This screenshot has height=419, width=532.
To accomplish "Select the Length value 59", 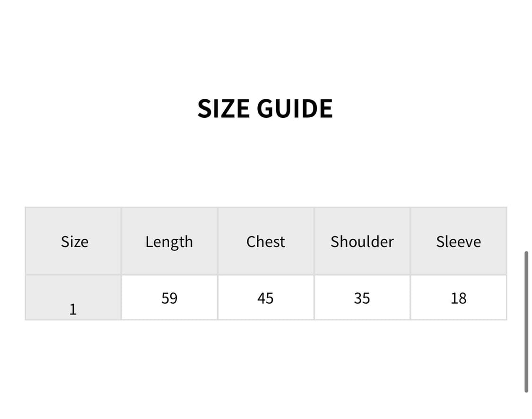I will pos(169,298).
